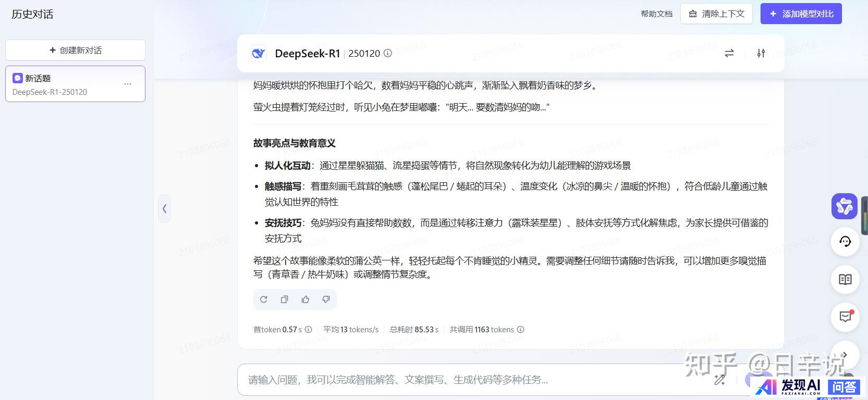Click the DeepSeek whale logo icon

[x=259, y=53]
